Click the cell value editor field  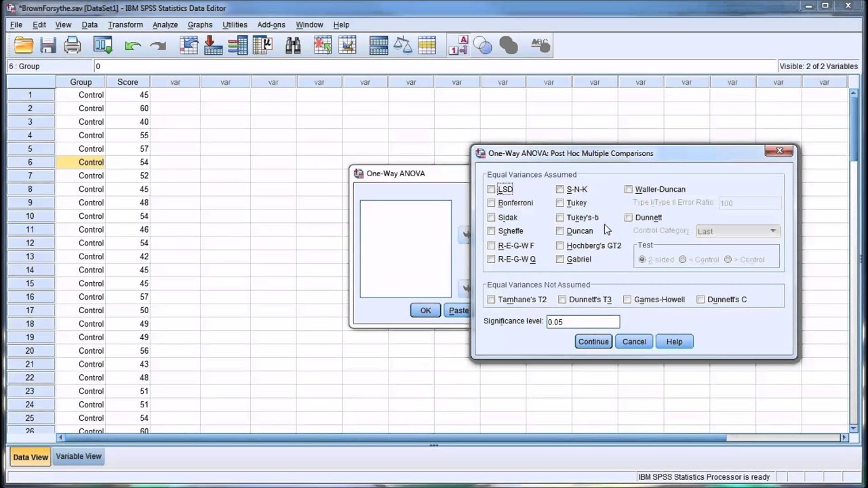click(x=435, y=66)
